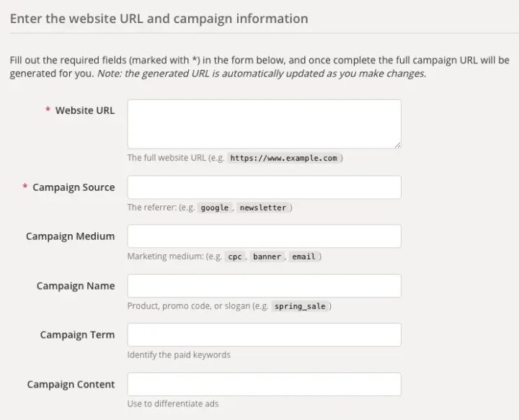Click the Campaign Source label text
The width and height of the screenshot is (519, 420).
[x=74, y=187]
